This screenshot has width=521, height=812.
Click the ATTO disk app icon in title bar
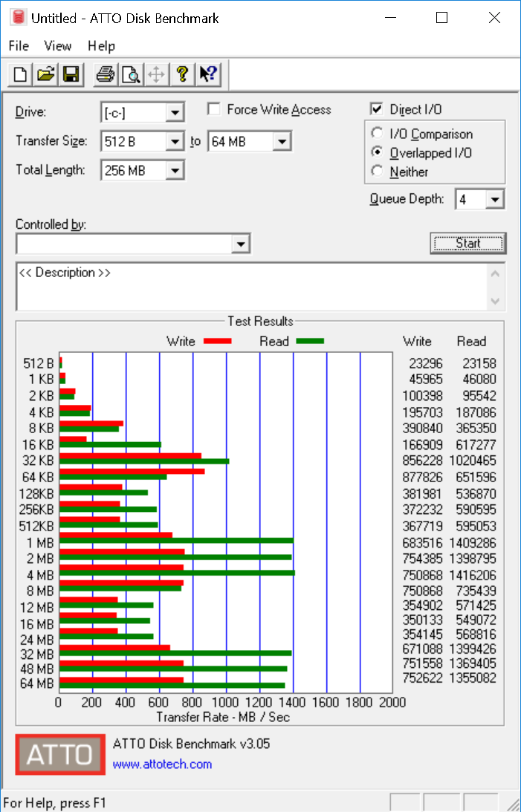tap(18, 18)
